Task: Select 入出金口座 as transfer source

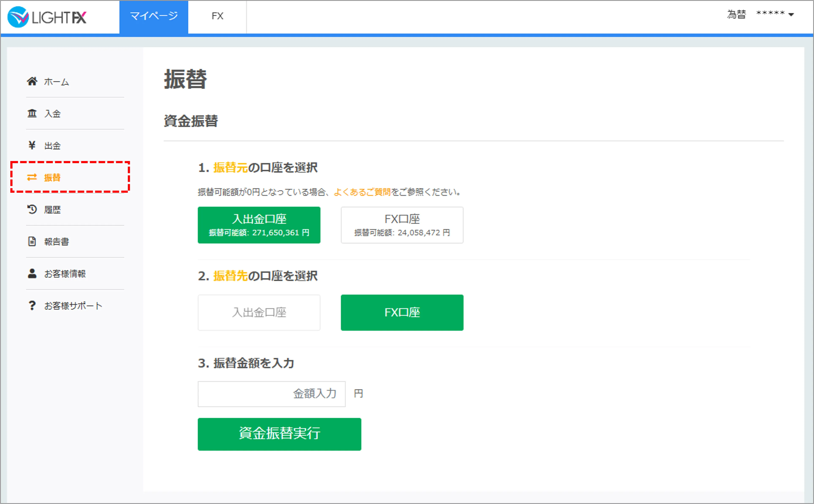Action: point(259,225)
